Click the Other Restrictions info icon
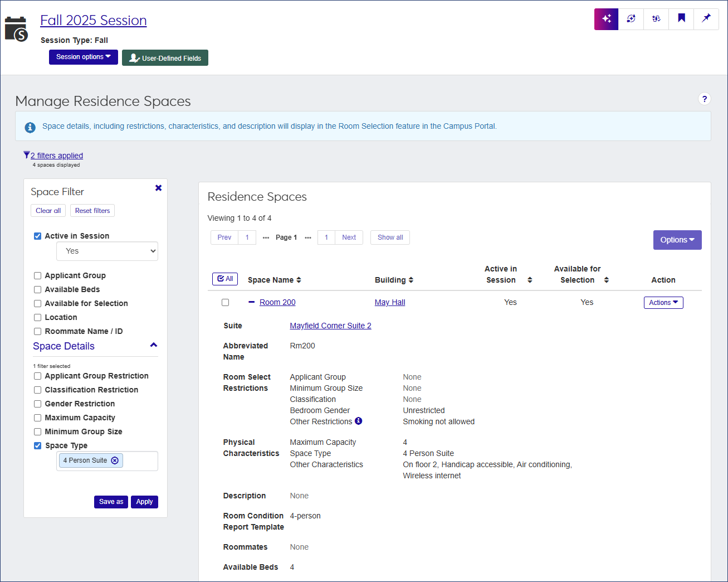Viewport: 728px width, 582px height. (x=359, y=421)
